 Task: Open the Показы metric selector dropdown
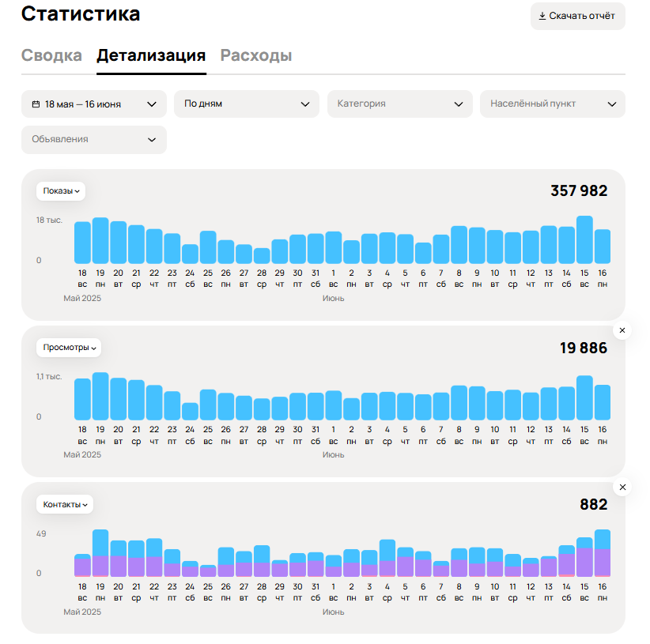coord(62,191)
